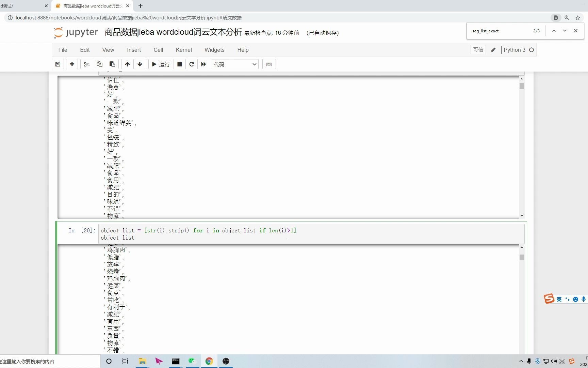Click the find-in-page icon in address bar

556,18
